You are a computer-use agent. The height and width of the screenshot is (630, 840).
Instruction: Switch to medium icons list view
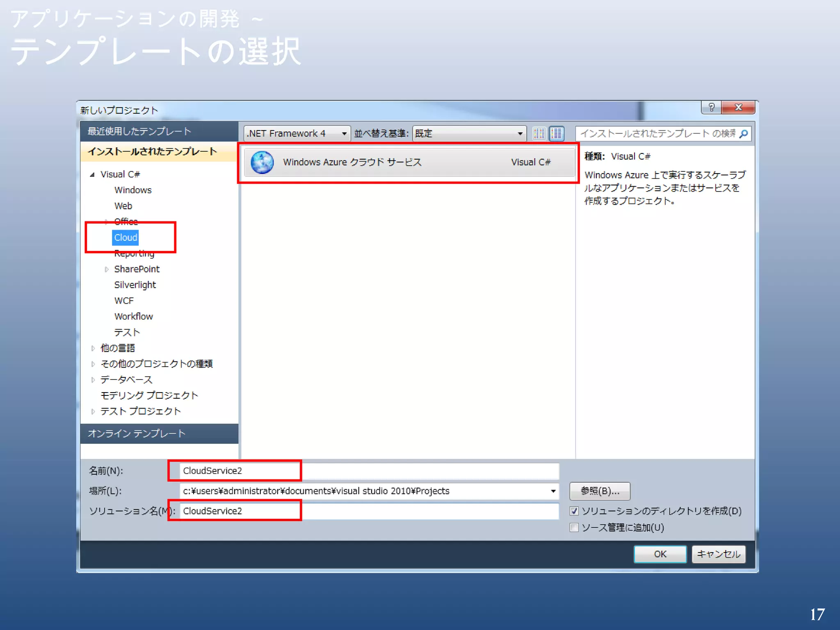tap(557, 133)
